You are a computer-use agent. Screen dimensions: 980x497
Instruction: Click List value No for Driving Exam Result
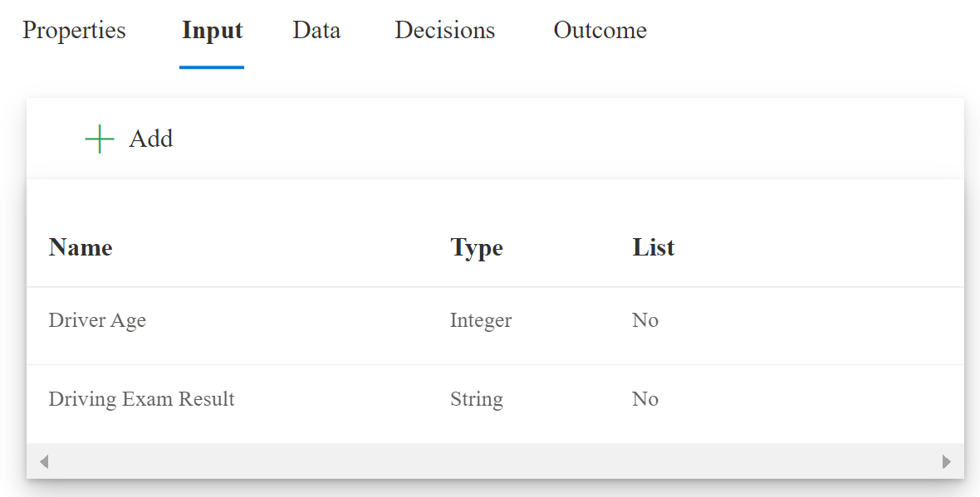coord(645,399)
